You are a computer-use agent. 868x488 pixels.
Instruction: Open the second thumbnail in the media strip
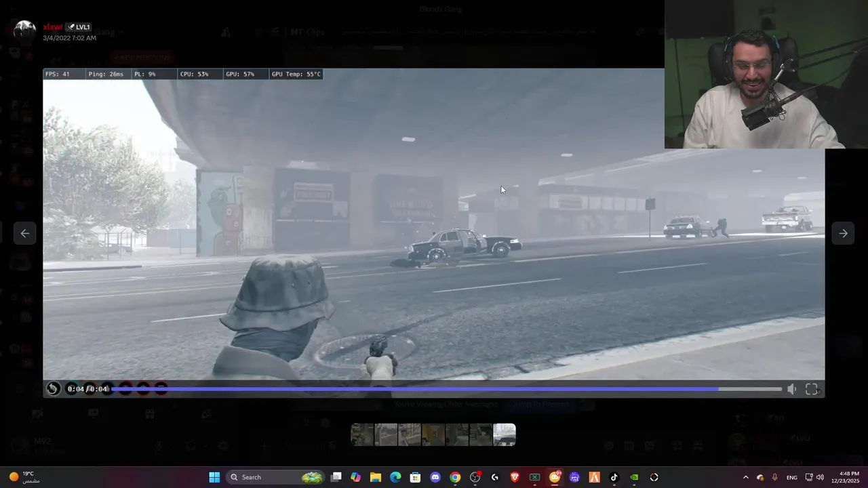pyautogui.click(x=386, y=434)
